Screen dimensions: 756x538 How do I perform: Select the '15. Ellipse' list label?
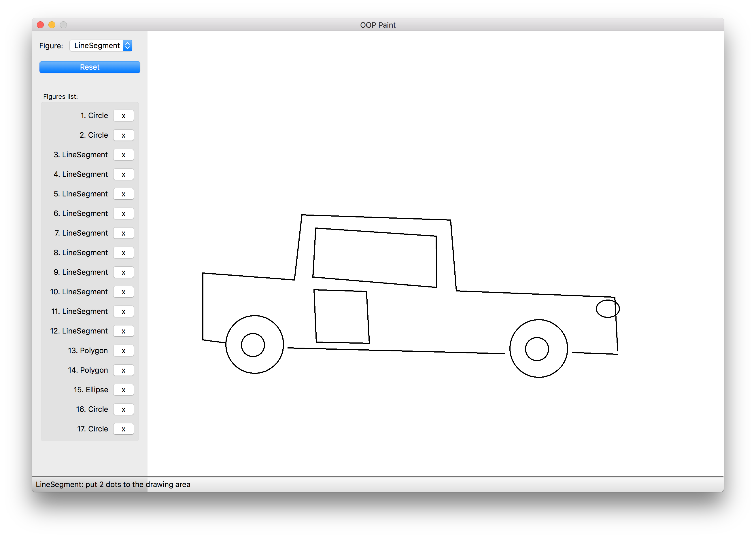point(91,390)
